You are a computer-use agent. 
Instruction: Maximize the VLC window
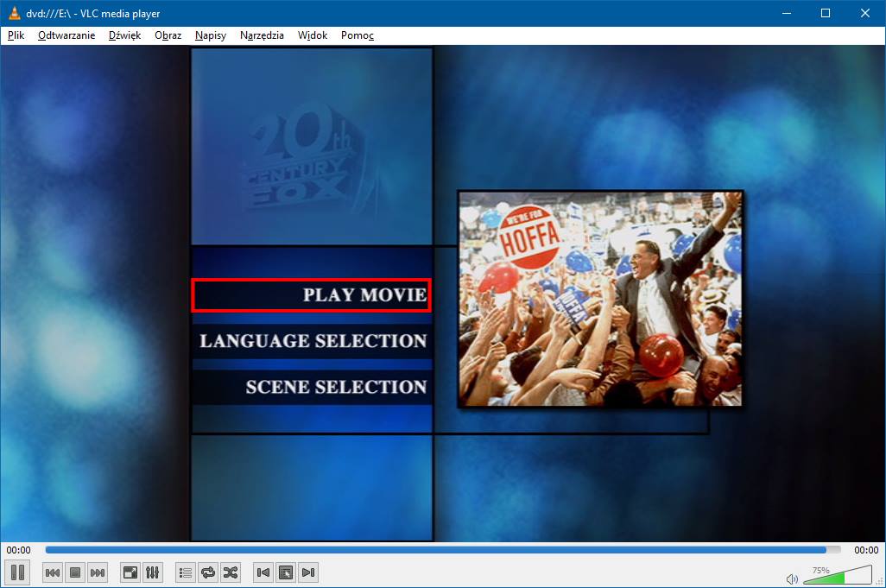pos(826,13)
